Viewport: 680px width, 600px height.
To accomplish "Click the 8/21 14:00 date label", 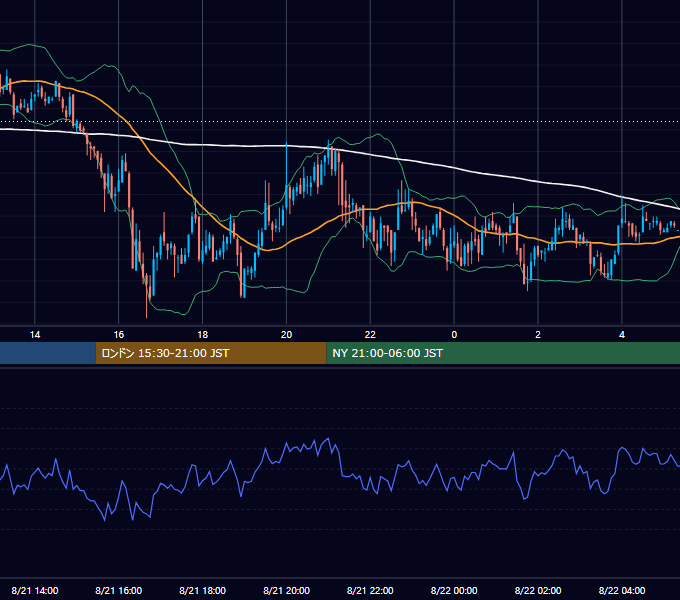I will click(x=35, y=590).
